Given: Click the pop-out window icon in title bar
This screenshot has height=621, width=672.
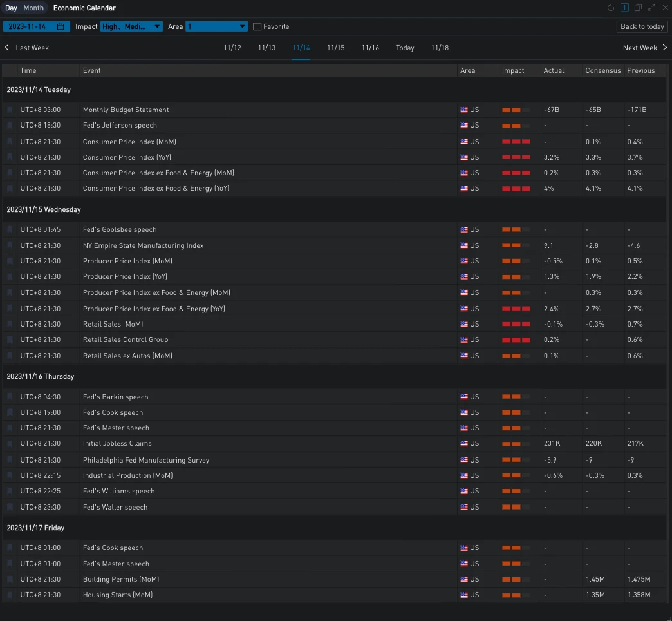Looking at the screenshot, I should coord(638,8).
